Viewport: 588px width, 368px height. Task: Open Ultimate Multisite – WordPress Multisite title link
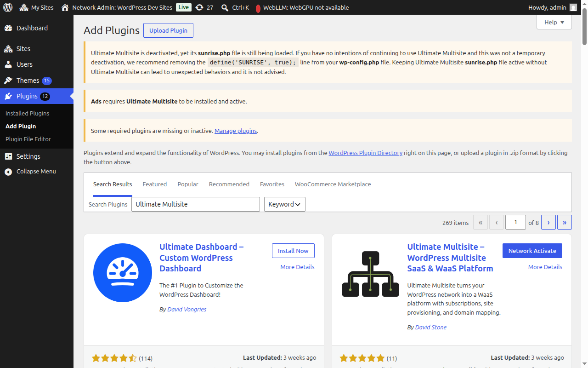pos(450,258)
